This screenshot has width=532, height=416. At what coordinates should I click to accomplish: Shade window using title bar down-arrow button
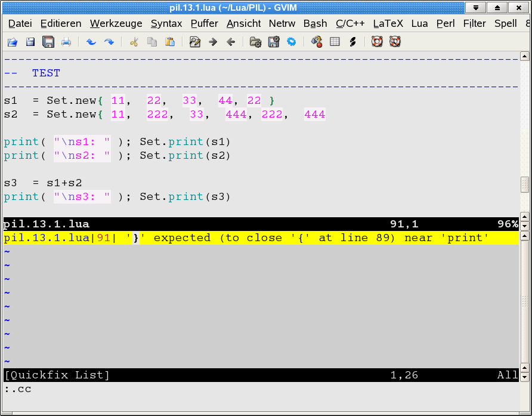pyautogui.click(x=476, y=8)
